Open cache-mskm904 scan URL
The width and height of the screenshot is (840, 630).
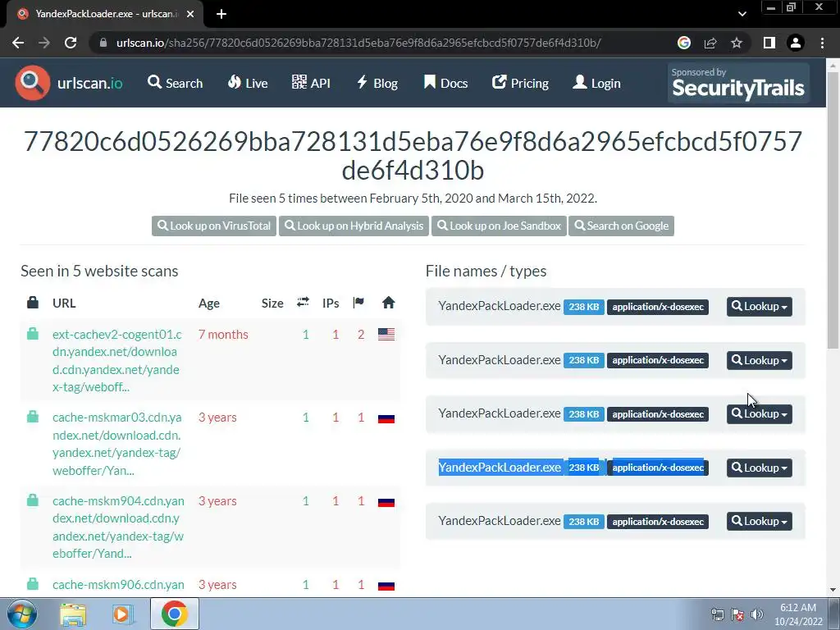[118, 527]
